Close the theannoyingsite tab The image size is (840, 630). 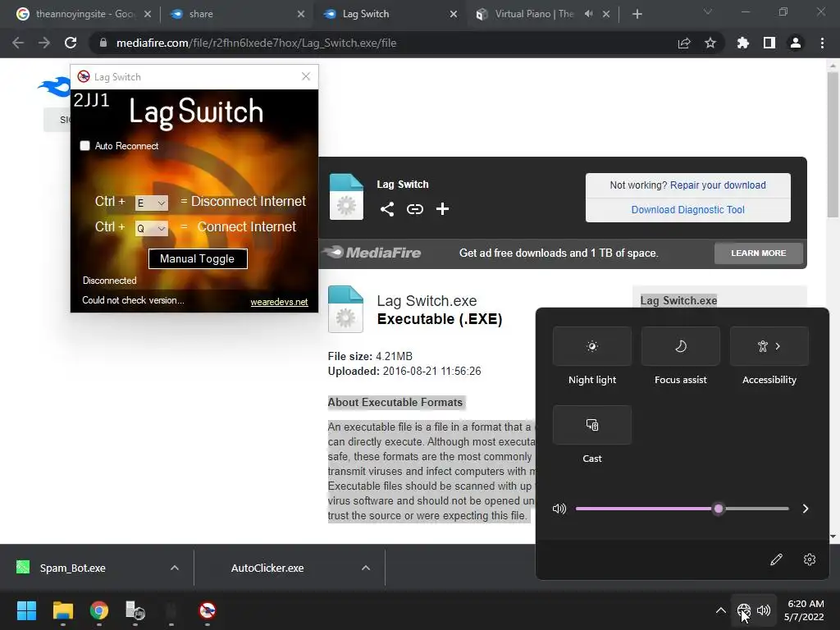[x=148, y=14]
